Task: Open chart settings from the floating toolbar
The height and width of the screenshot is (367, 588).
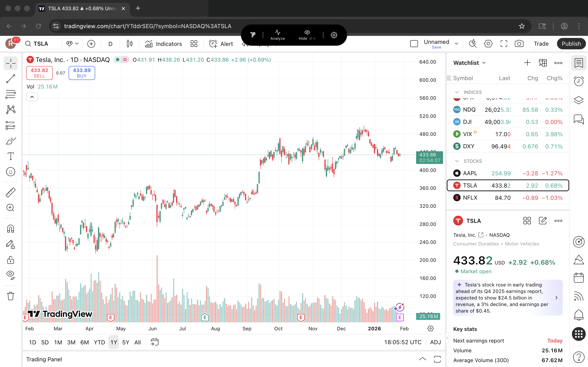Action: point(334,35)
